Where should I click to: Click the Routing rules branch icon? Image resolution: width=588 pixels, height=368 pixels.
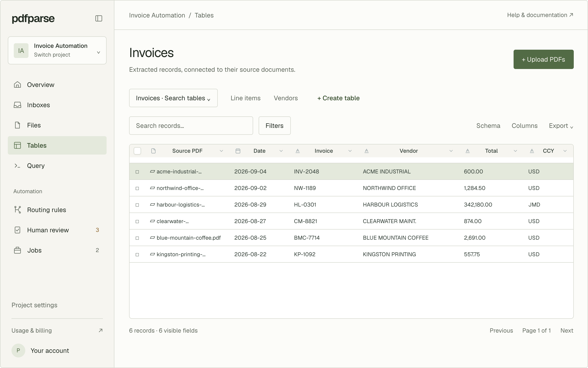(x=17, y=210)
